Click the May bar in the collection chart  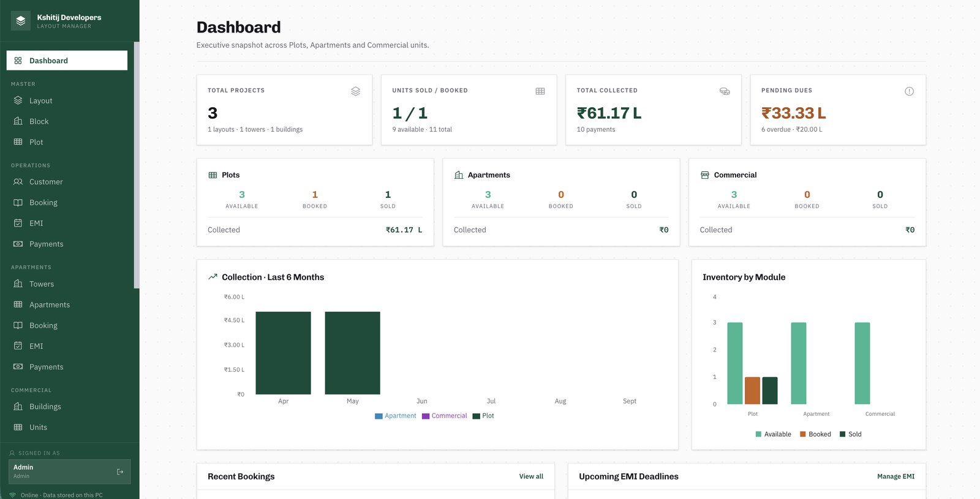[x=352, y=353]
